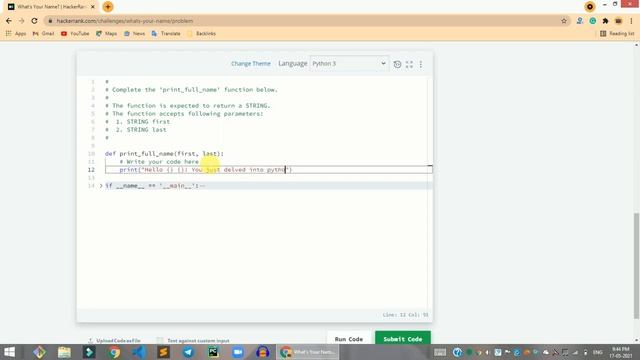Open Sublime Text from taskbar
Screen dimensions: 640x360
click(164, 352)
